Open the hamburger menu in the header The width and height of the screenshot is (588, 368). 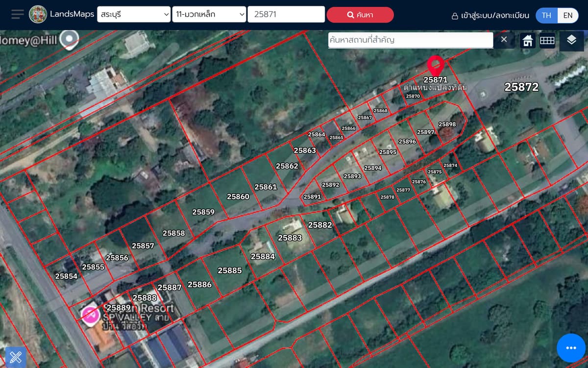[17, 14]
